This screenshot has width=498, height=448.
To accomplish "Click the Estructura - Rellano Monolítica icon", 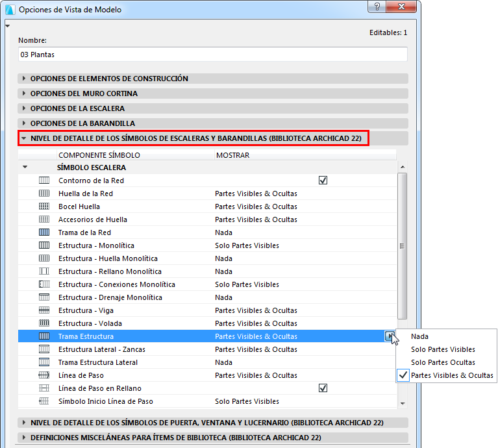I will pos(44,271).
